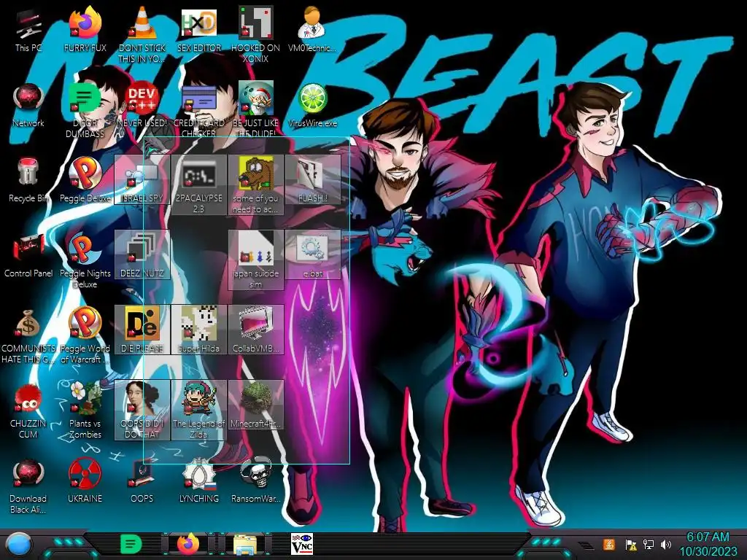
Task: Select the UKRAINE radiation-symbol icon
Action: click(85, 481)
